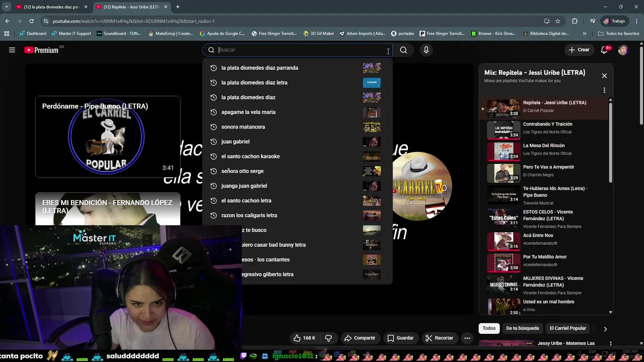Like the video with 168 K

coord(305,338)
